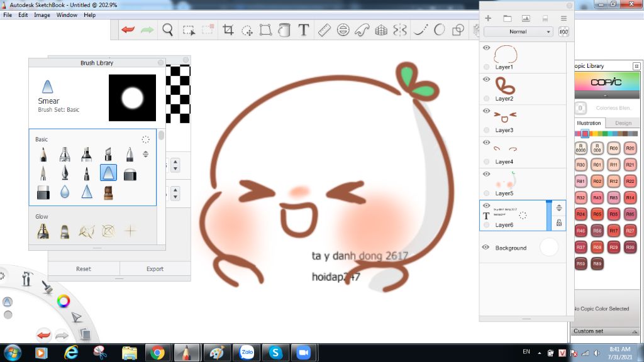Switch to the Illustration tab in Copic Library
644x362 pixels.
pos(589,123)
